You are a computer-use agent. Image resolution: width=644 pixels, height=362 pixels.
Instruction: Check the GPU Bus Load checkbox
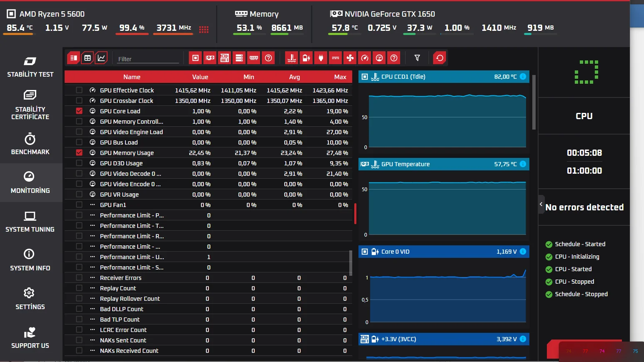point(79,142)
